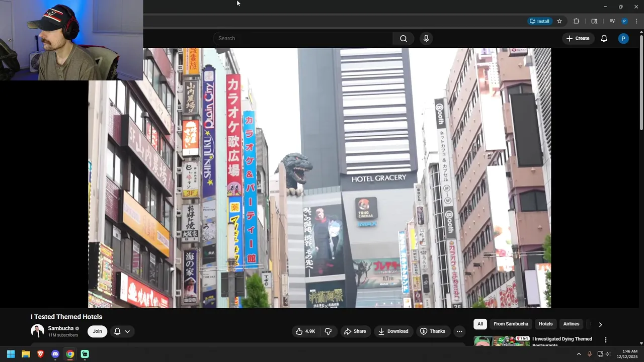644x362 pixels.
Task: Click the Chrome tab search toolbar icon
Action: 594,21
